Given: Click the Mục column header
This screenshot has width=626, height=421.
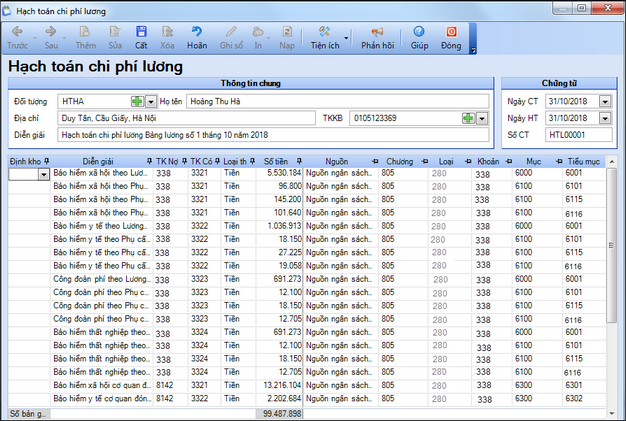Looking at the screenshot, I should coord(533,161).
